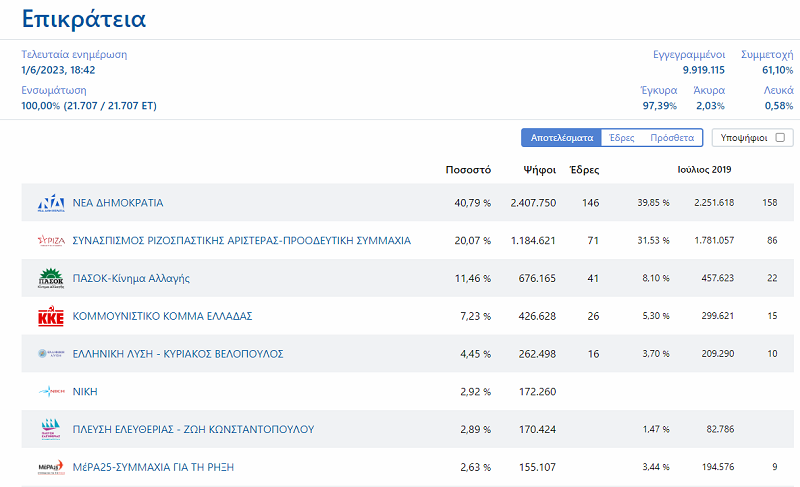Click the Εγγεγραμμένοι value 9.919.115
Screen dimensions: 800x487
tap(704, 70)
